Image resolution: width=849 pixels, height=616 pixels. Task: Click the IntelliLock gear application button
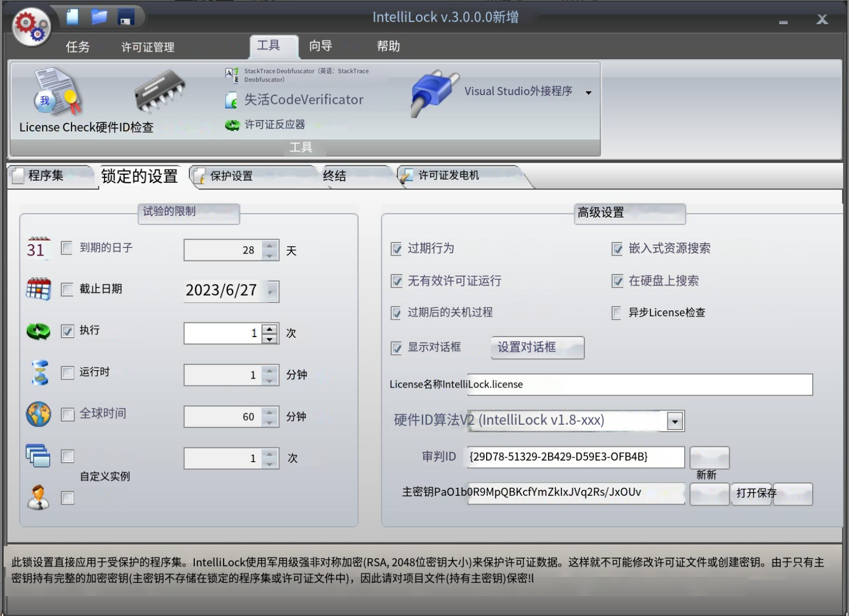pyautogui.click(x=32, y=26)
